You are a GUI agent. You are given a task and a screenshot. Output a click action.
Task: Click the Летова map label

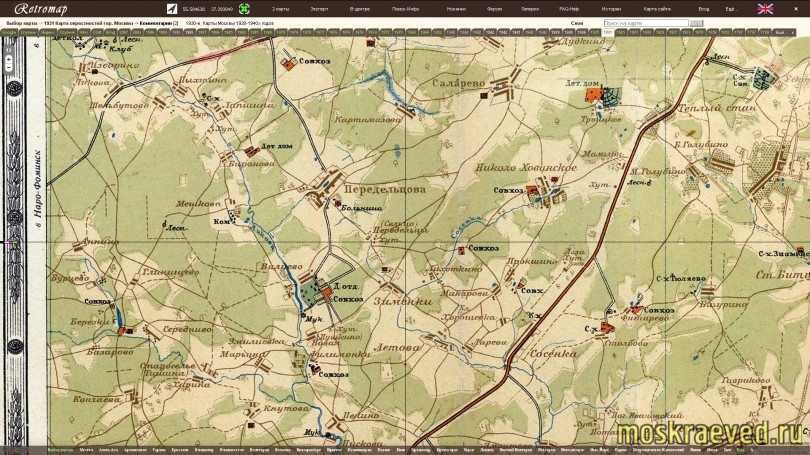[x=397, y=348]
